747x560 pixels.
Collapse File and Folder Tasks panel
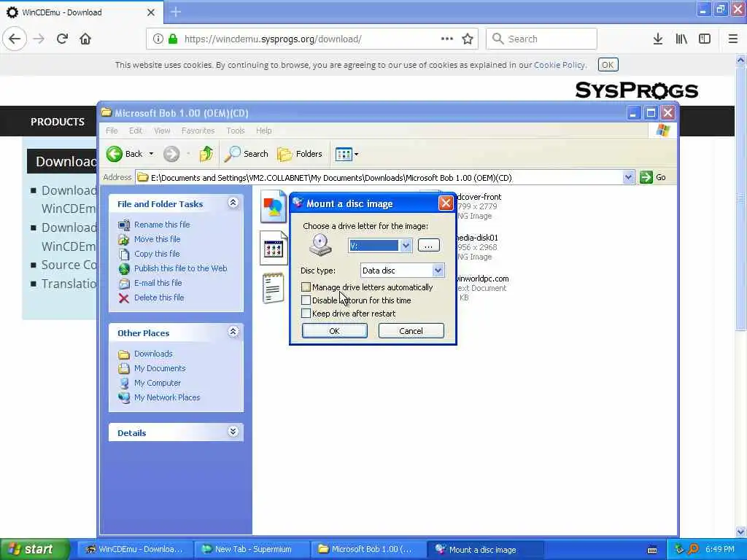point(233,203)
